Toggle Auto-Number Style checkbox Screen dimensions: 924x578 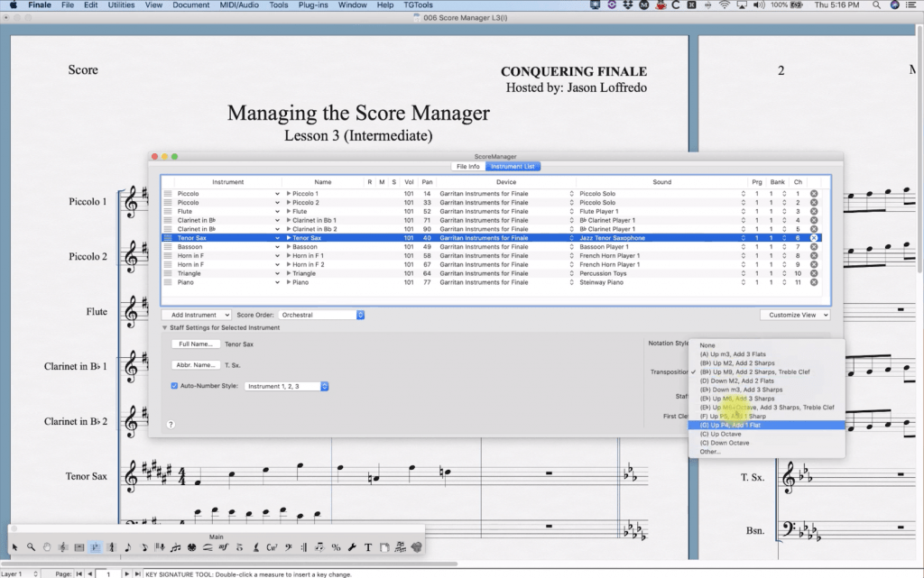tap(174, 386)
